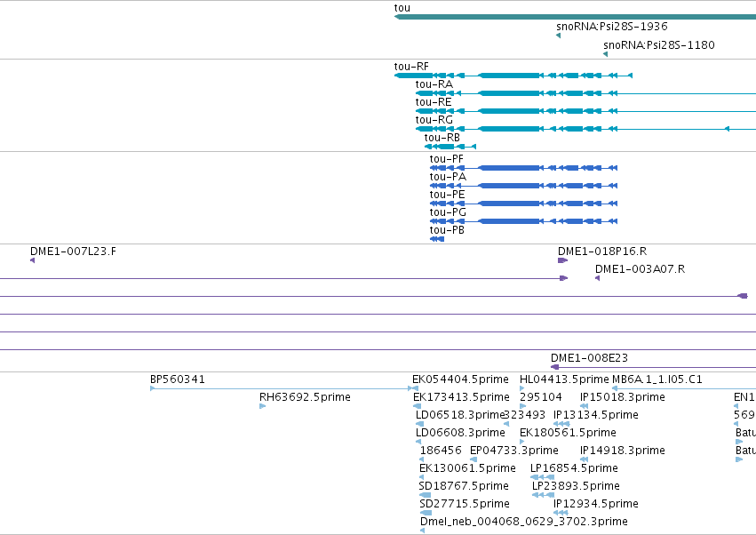Image resolution: width=756 pixels, height=535 pixels.
Task: Click the tou-PB protein label
Action: (447, 230)
